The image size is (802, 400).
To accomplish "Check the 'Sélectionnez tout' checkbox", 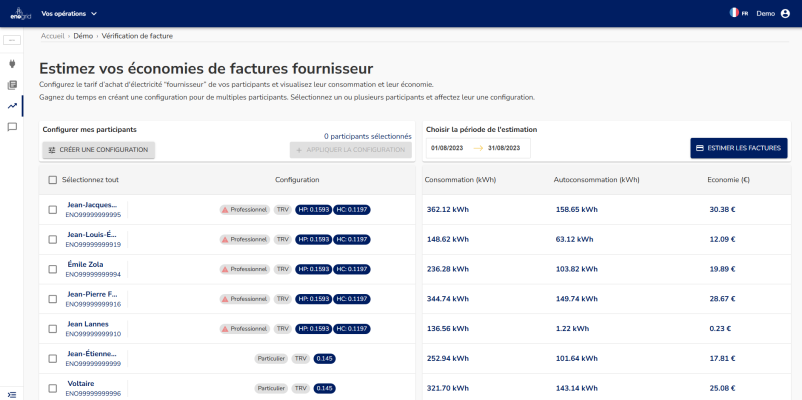I will (x=53, y=180).
